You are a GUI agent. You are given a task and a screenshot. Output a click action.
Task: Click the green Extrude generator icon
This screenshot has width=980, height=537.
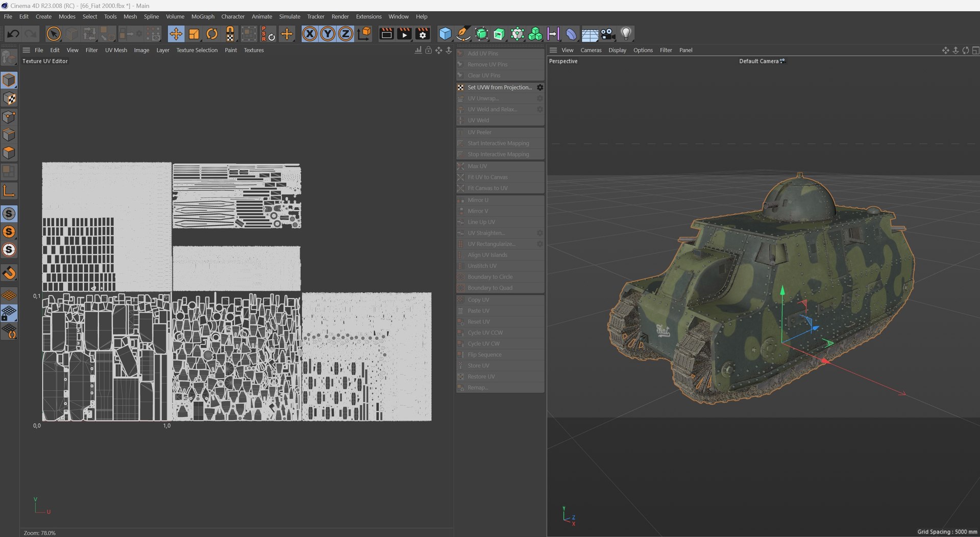click(x=499, y=34)
